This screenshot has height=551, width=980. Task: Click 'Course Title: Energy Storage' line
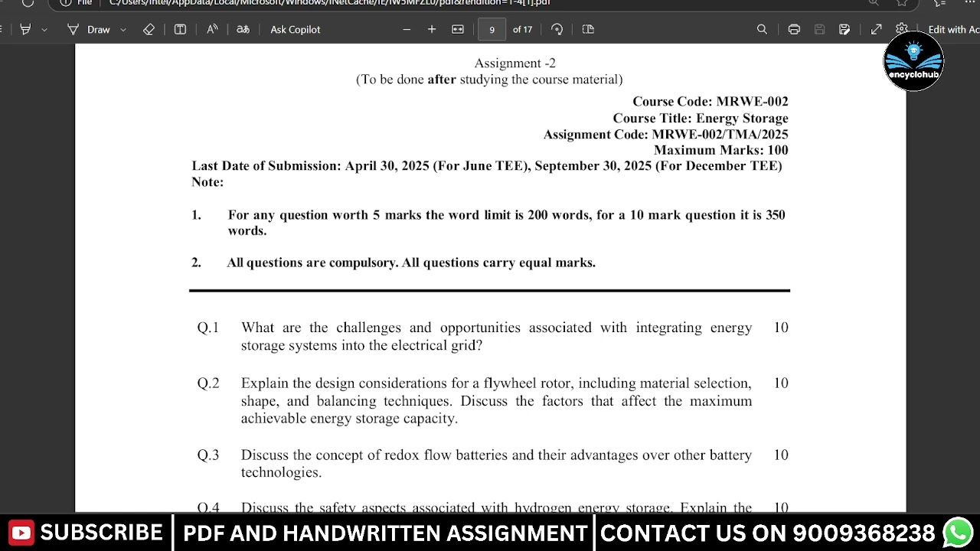700,118
